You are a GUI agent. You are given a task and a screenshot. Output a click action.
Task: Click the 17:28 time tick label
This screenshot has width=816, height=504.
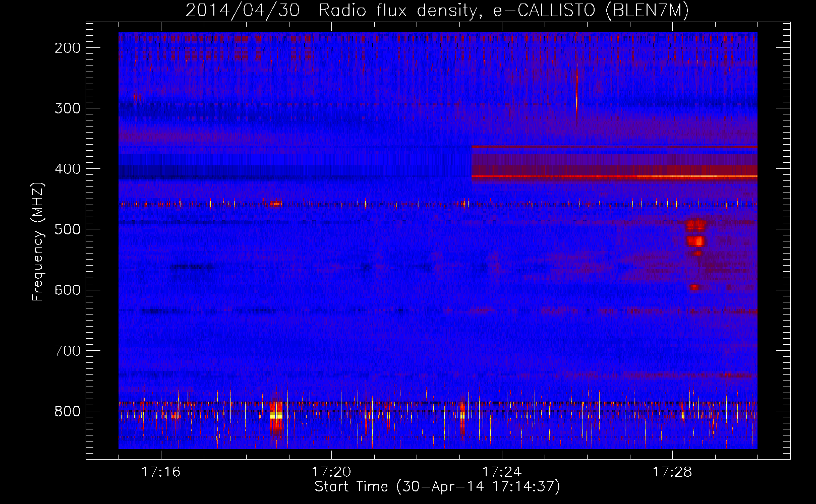[672, 472]
